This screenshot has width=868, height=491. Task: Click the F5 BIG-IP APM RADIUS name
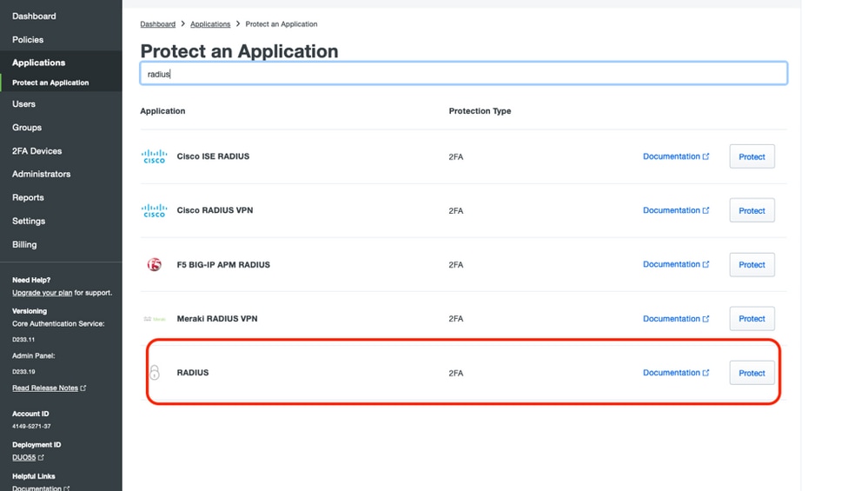(223, 264)
